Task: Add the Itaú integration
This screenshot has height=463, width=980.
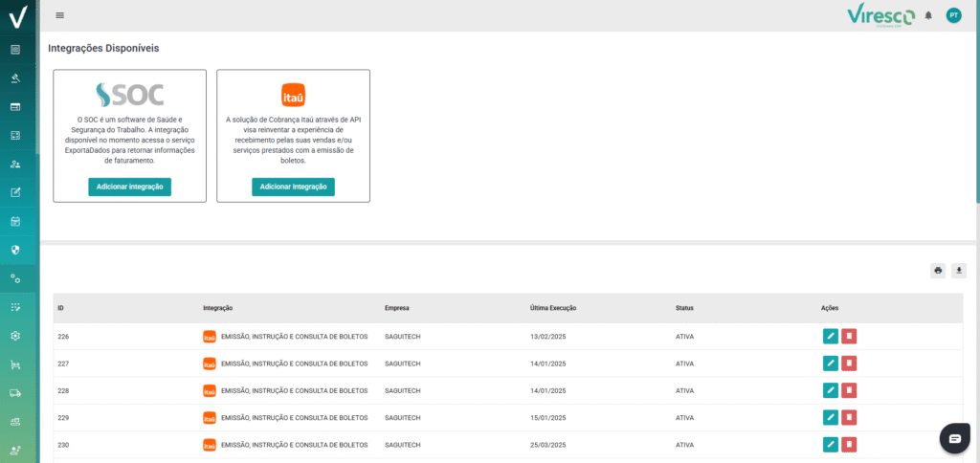Action: [293, 187]
